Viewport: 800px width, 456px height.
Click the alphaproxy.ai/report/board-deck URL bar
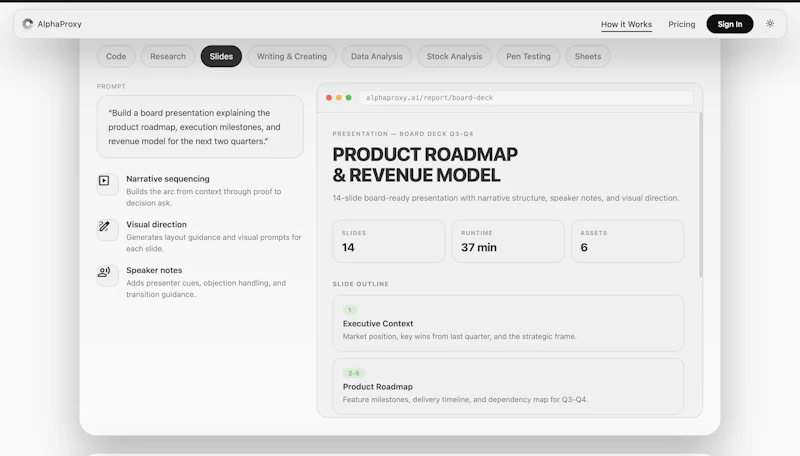coord(526,97)
